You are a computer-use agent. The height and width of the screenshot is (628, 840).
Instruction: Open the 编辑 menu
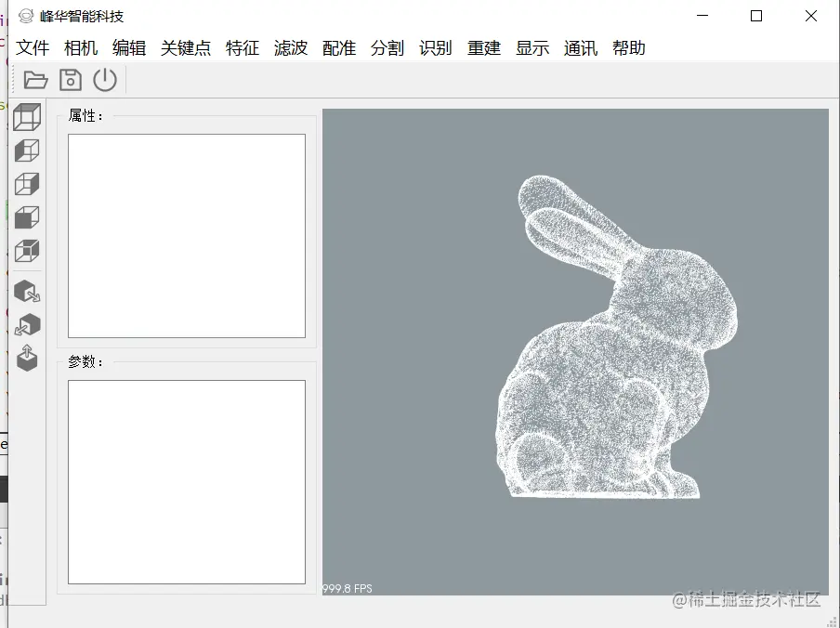point(129,48)
